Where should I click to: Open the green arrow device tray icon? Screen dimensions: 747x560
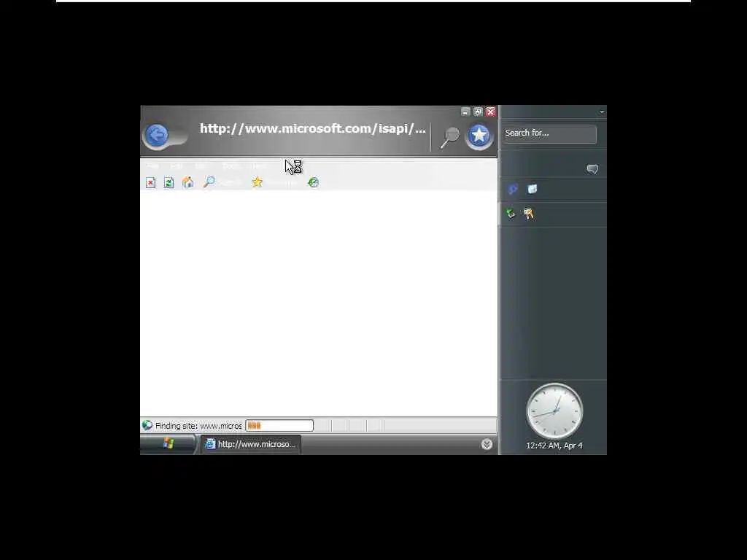[511, 214]
